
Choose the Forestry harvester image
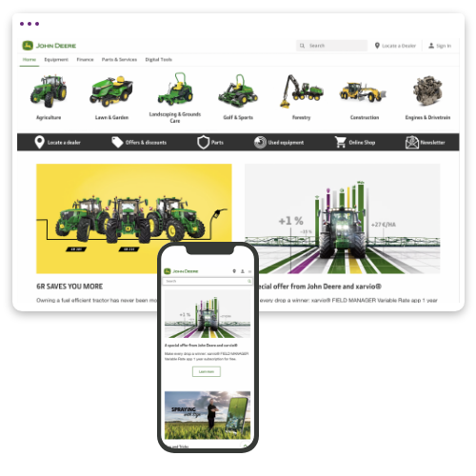tap(301, 91)
